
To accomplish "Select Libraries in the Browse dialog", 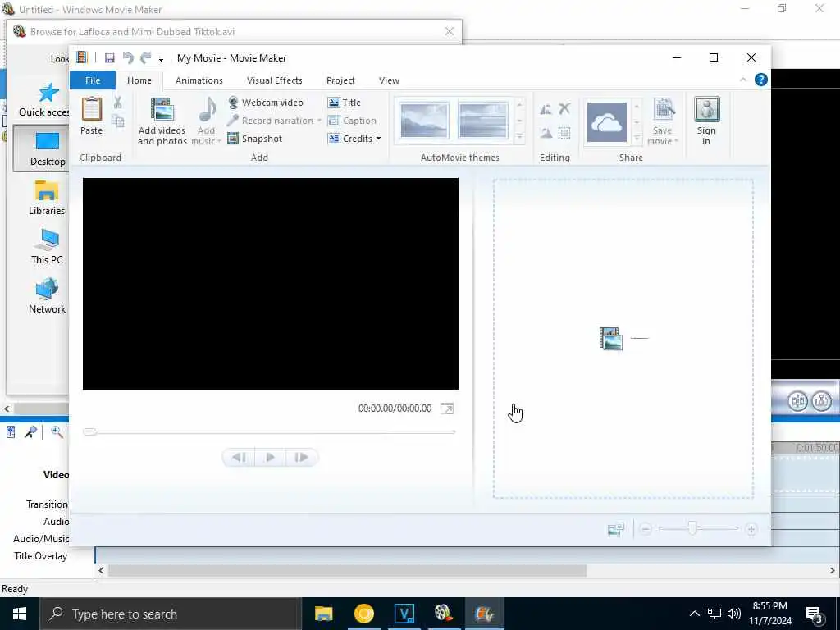I will 46,198.
